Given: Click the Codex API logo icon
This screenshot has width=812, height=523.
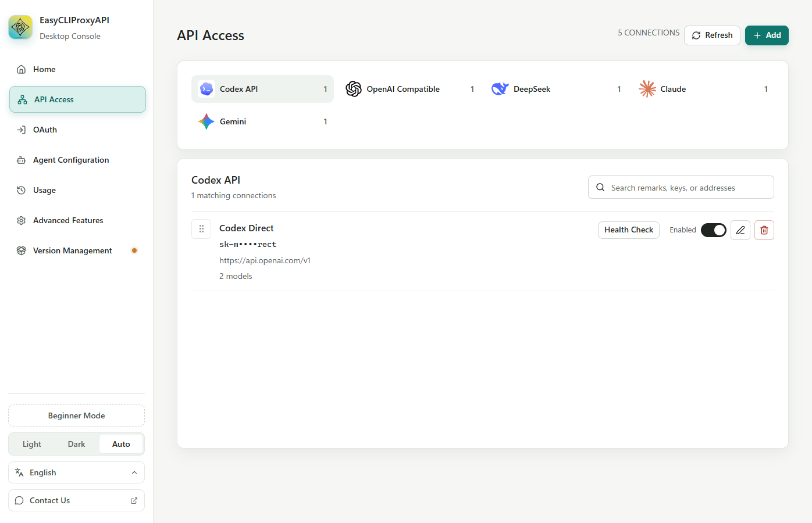Looking at the screenshot, I should (x=206, y=89).
